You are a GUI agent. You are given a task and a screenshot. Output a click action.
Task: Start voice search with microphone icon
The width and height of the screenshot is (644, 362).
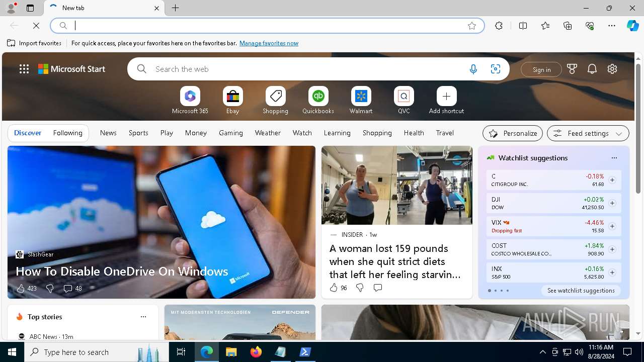pyautogui.click(x=473, y=69)
